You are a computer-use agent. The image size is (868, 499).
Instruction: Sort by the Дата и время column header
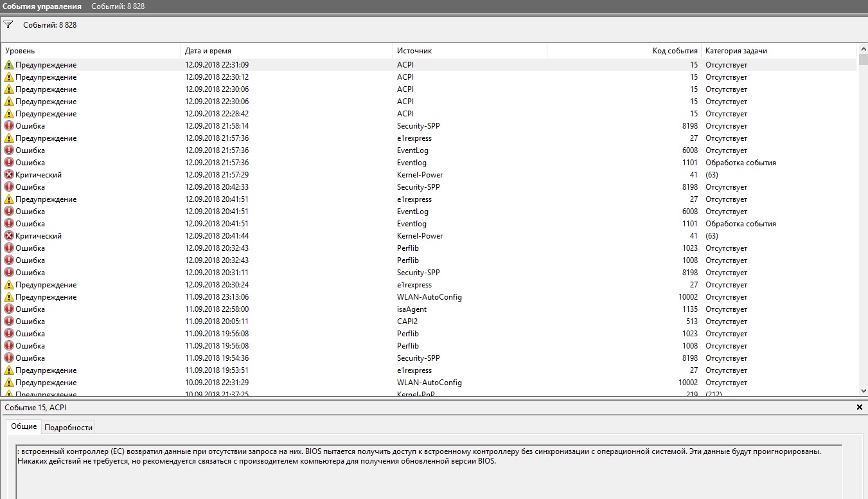pos(287,51)
